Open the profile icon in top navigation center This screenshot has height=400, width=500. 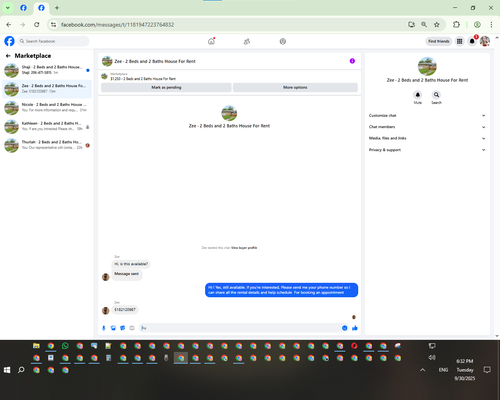pos(283,41)
